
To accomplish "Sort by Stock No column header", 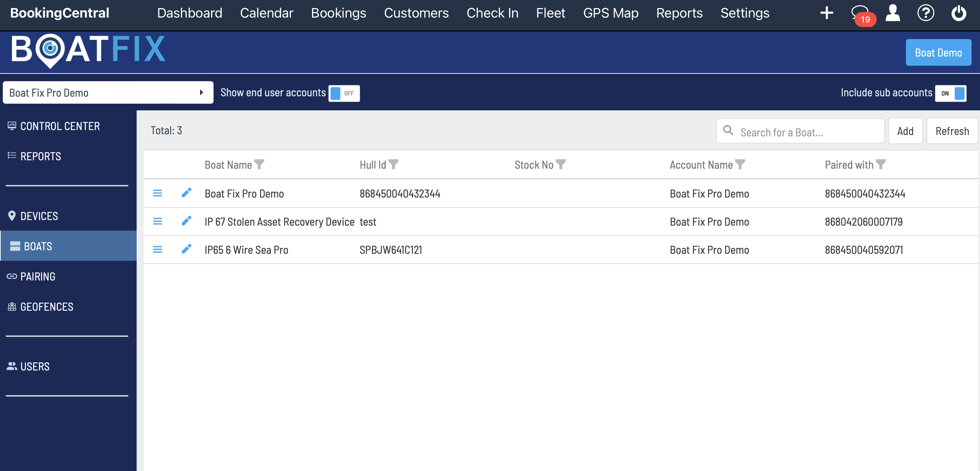I will pos(534,165).
